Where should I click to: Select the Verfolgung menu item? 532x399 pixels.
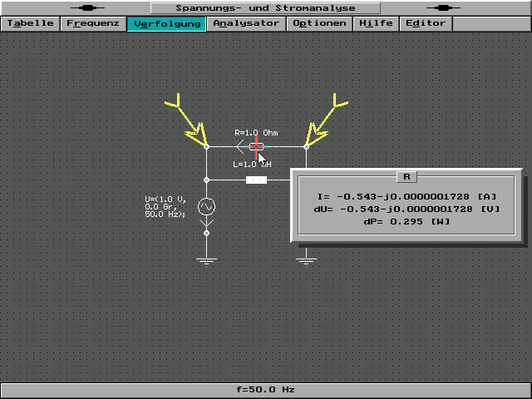coord(167,23)
